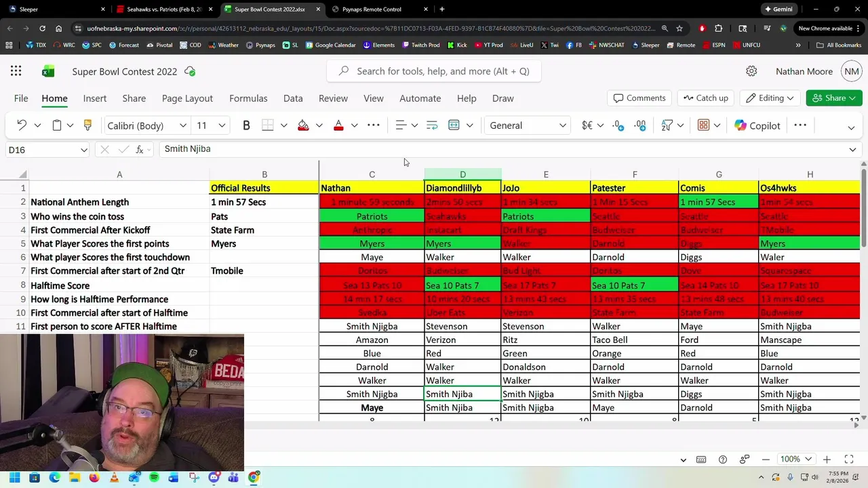The image size is (868, 488).
Task: Click the currency format icon
Action: 587,125
